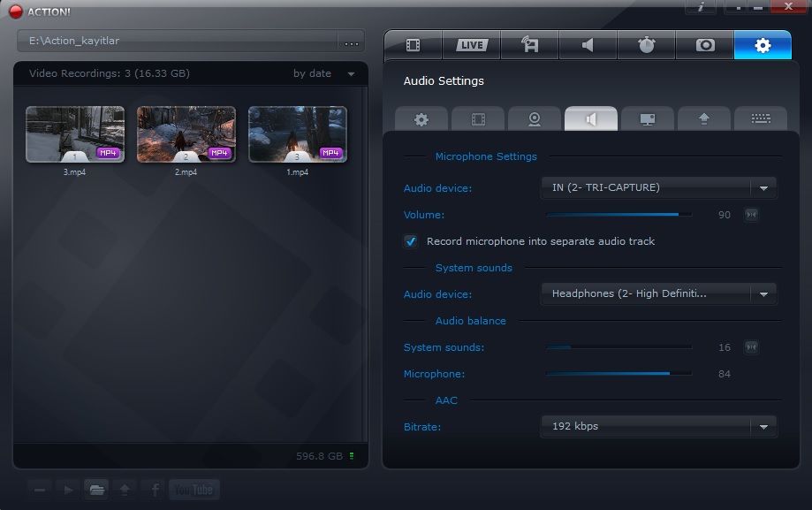Image resolution: width=812 pixels, height=510 pixels.
Task: Open the info 'i' button in title bar
Action: point(701,6)
